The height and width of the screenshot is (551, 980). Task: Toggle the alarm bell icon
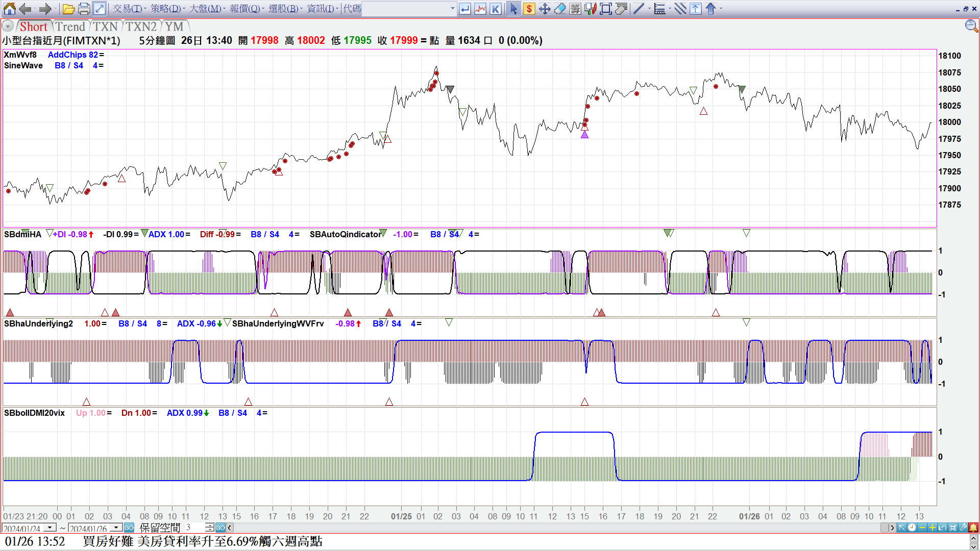click(973, 528)
